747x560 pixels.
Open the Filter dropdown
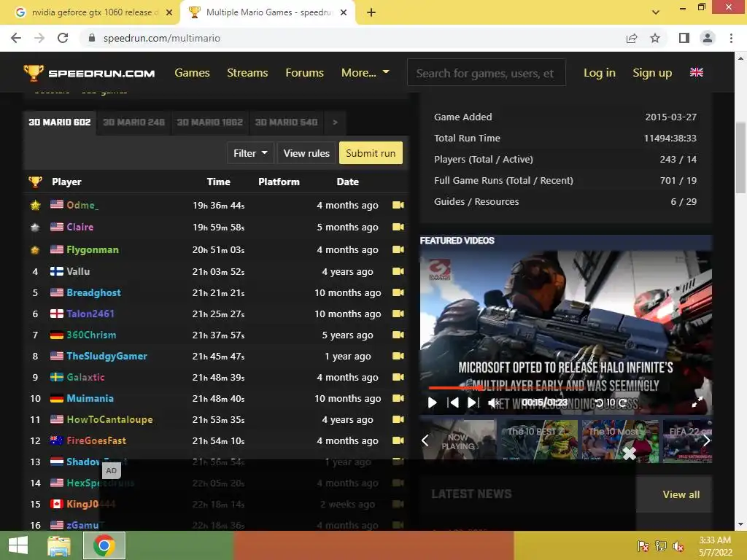click(x=251, y=153)
